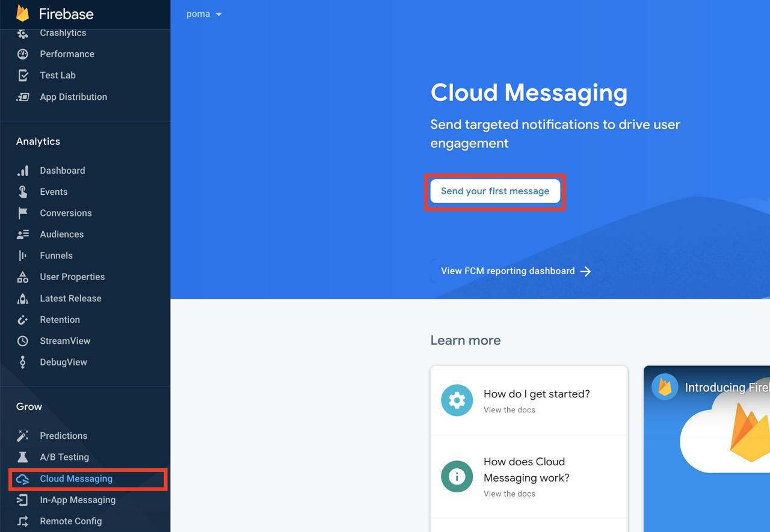Open Test Lab in the sidebar
The image size is (770, 532).
click(58, 76)
